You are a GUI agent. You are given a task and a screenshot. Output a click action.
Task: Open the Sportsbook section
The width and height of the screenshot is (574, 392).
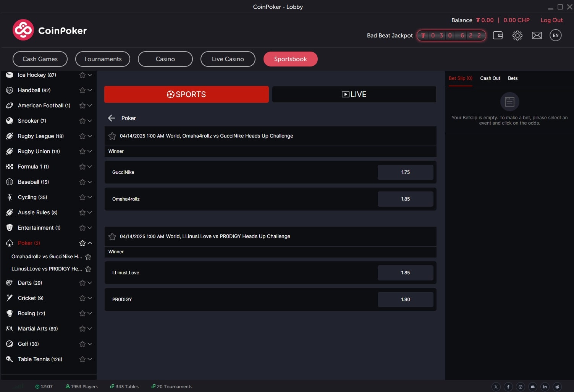291,59
